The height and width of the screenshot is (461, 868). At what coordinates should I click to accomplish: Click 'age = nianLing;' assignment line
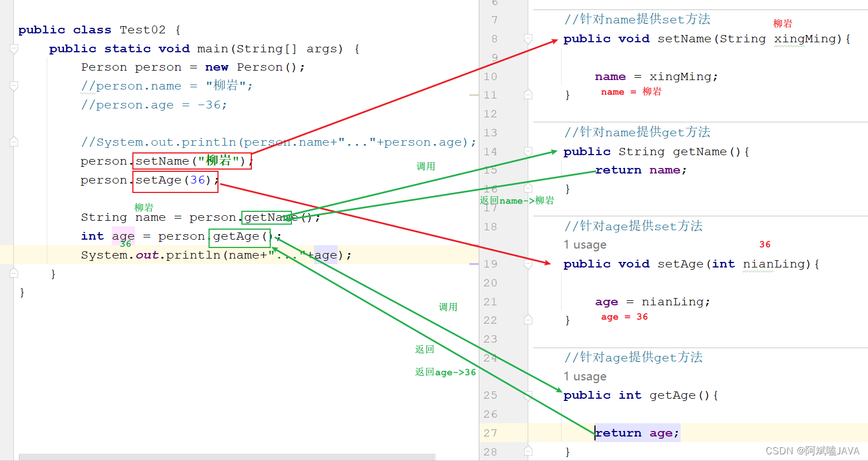[653, 302]
